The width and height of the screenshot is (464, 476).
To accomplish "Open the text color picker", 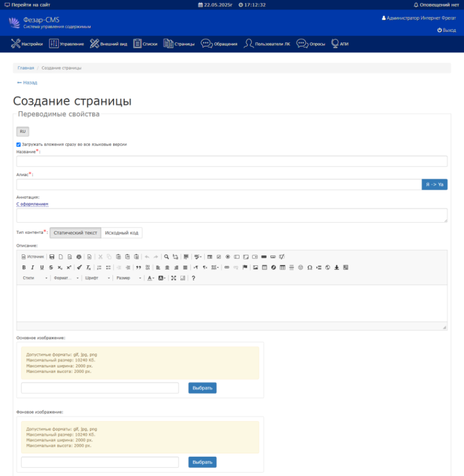I will pos(151,278).
